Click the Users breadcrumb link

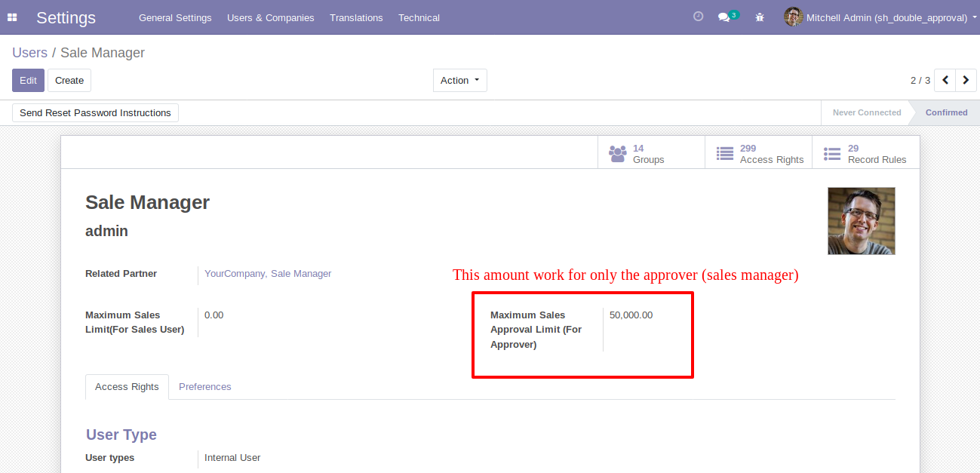click(29, 53)
